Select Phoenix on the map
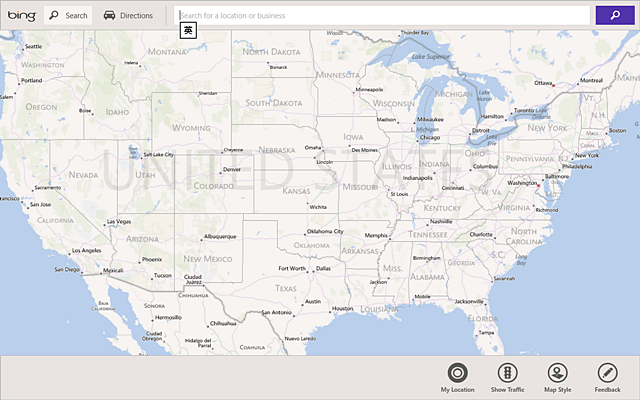Viewport: 640px width, 400px height. pyautogui.click(x=152, y=260)
